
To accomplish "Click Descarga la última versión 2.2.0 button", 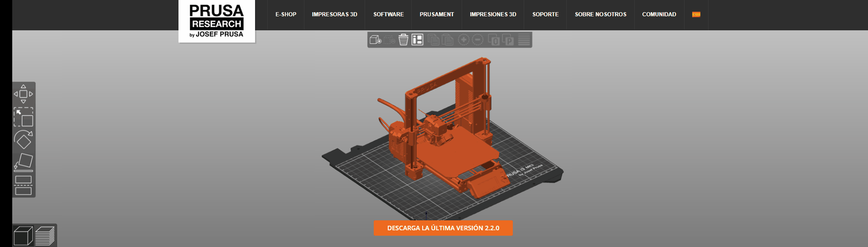I will coord(443,228).
